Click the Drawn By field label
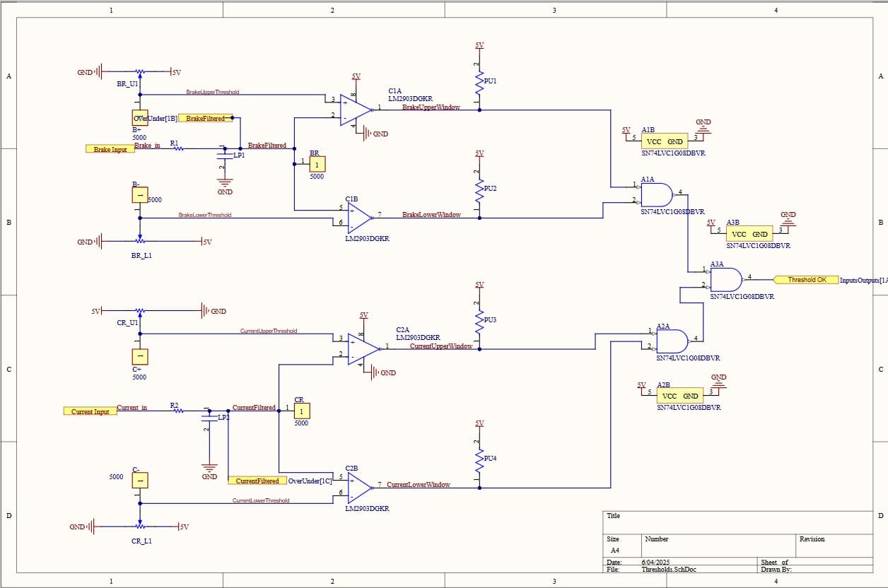This screenshot has width=888, height=588. [x=776, y=569]
